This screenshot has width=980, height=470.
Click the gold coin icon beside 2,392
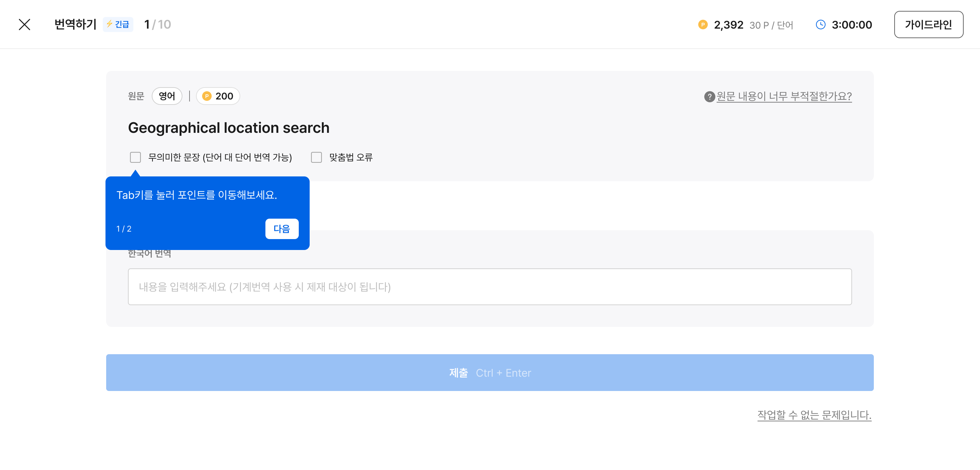tap(703, 25)
